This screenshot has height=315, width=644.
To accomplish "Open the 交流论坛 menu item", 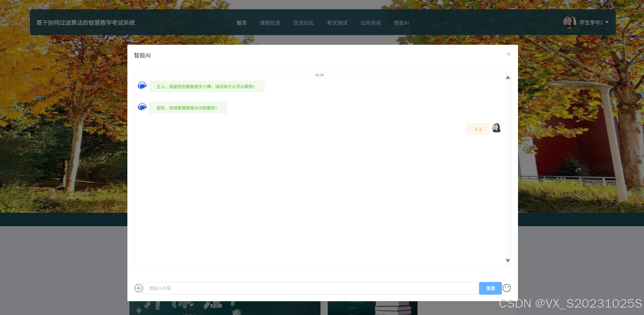I will 304,23.
